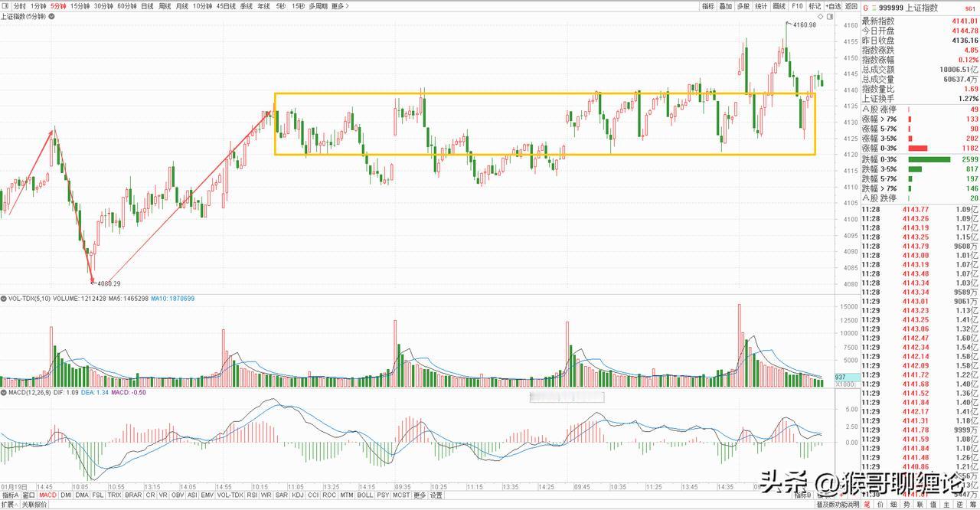Select the BOLL indicator tab
This screenshot has width=980, height=510.
[364, 495]
